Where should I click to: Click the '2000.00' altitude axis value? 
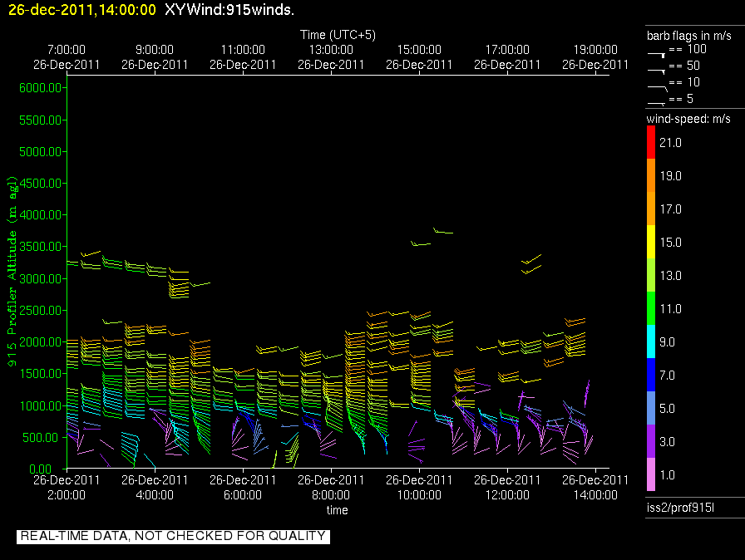click(41, 342)
